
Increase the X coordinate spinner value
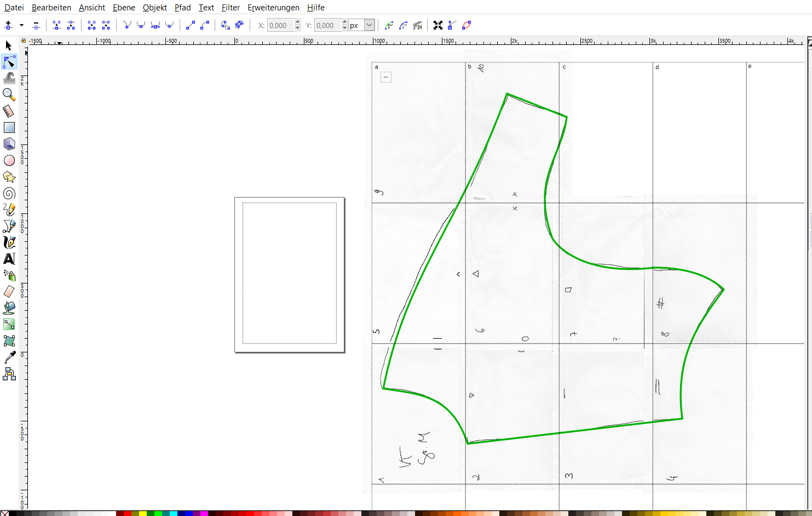coord(297,22)
